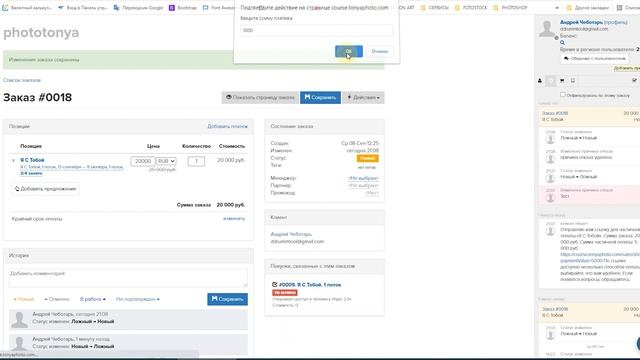Click the phototonya logo
This screenshot has width=640, height=360.
pos(41,33)
